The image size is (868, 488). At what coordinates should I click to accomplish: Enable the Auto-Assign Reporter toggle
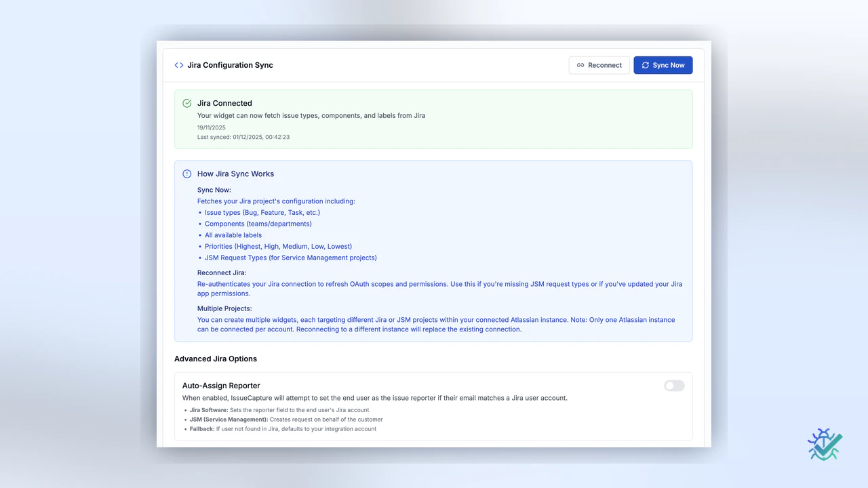(x=674, y=386)
